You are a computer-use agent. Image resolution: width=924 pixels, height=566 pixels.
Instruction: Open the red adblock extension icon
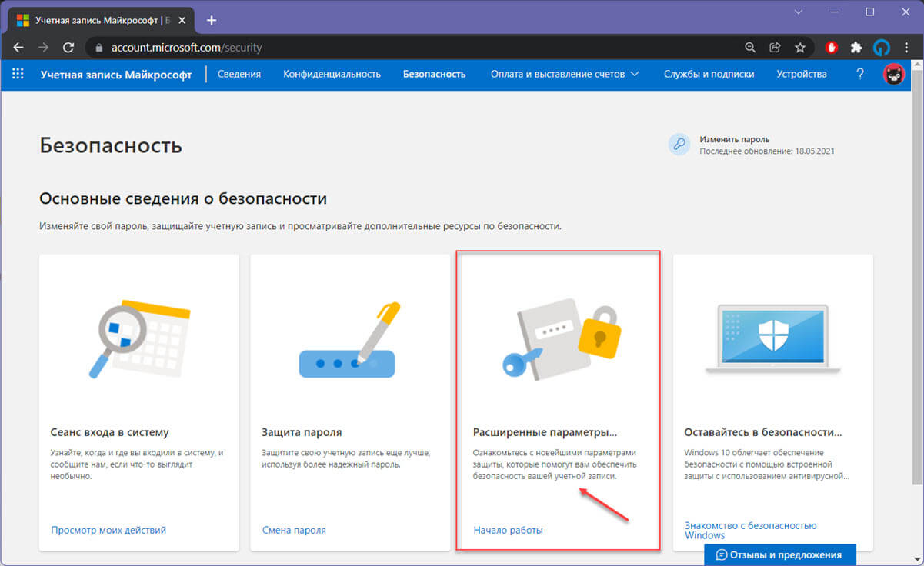[832, 48]
